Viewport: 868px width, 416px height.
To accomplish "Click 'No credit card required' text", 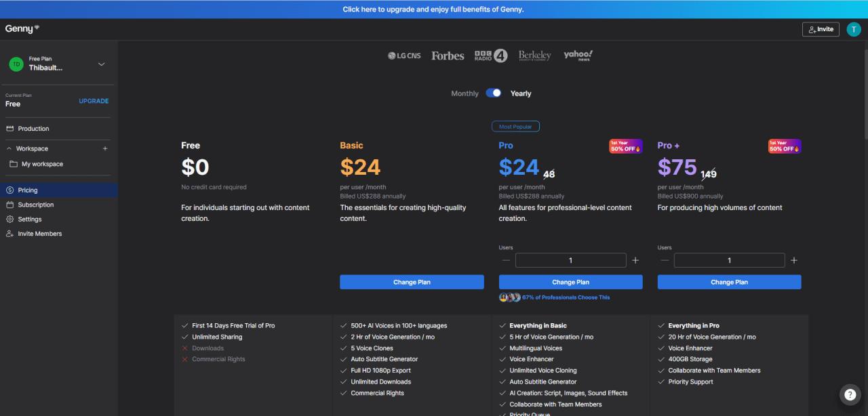I will click(x=214, y=187).
